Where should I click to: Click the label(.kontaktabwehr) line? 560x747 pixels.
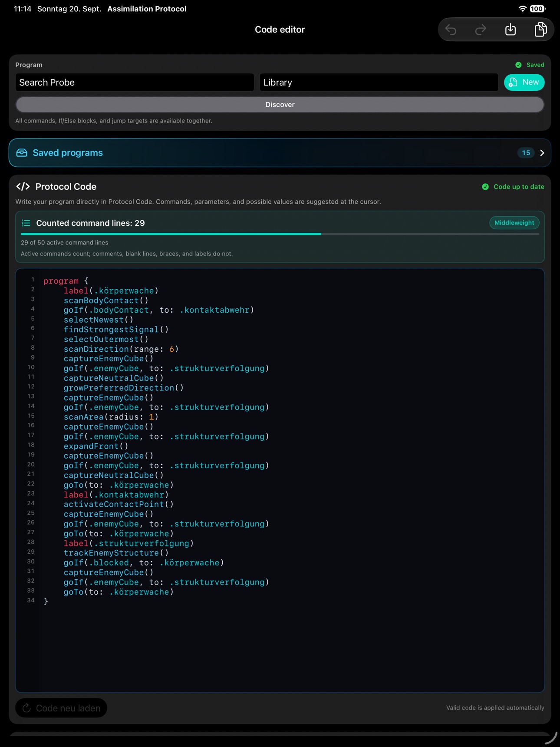pos(116,495)
